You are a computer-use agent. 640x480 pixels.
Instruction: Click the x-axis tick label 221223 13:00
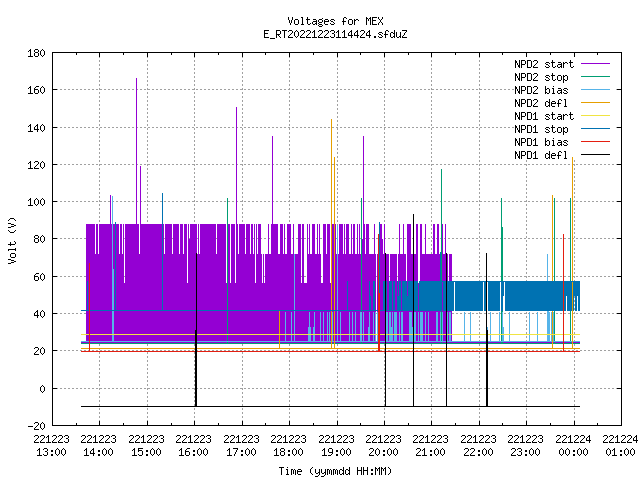coord(51,446)
